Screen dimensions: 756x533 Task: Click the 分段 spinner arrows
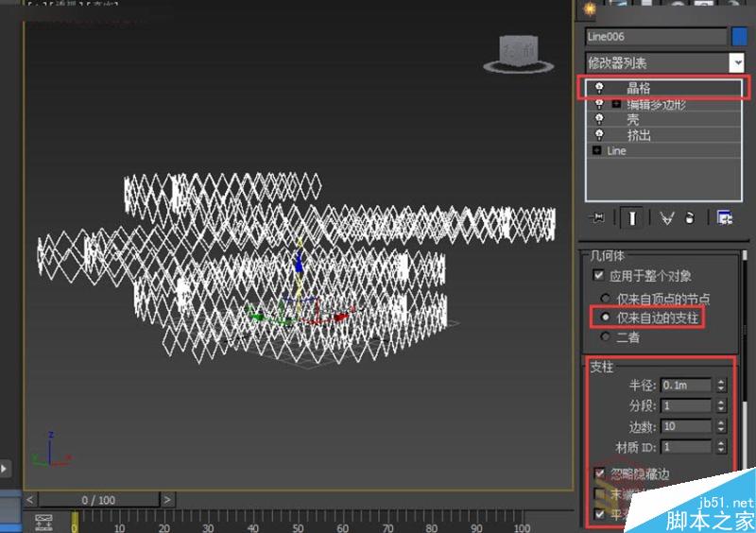point(721,405)
